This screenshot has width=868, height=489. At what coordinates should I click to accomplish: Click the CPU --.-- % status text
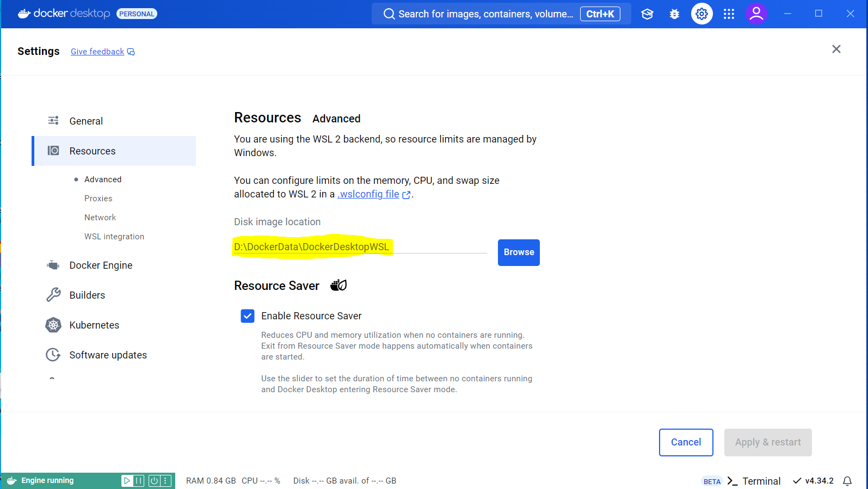pos(261,481)
